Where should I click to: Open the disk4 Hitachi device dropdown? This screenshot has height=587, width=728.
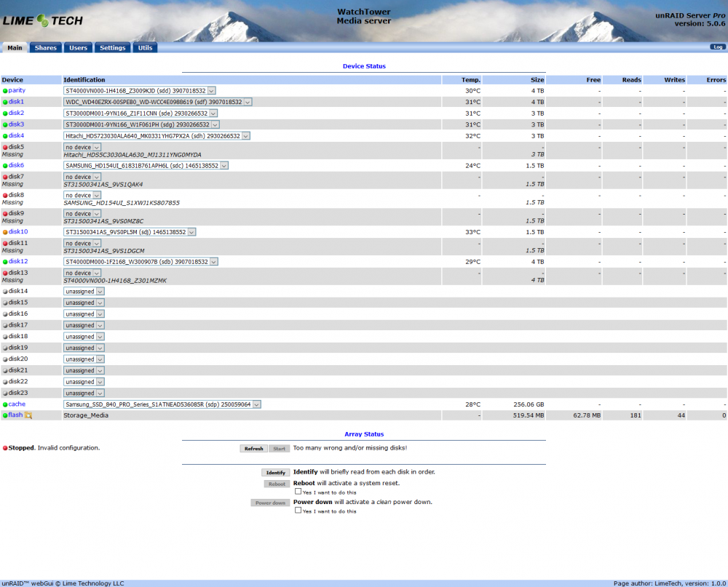click(x=157, y=136)
